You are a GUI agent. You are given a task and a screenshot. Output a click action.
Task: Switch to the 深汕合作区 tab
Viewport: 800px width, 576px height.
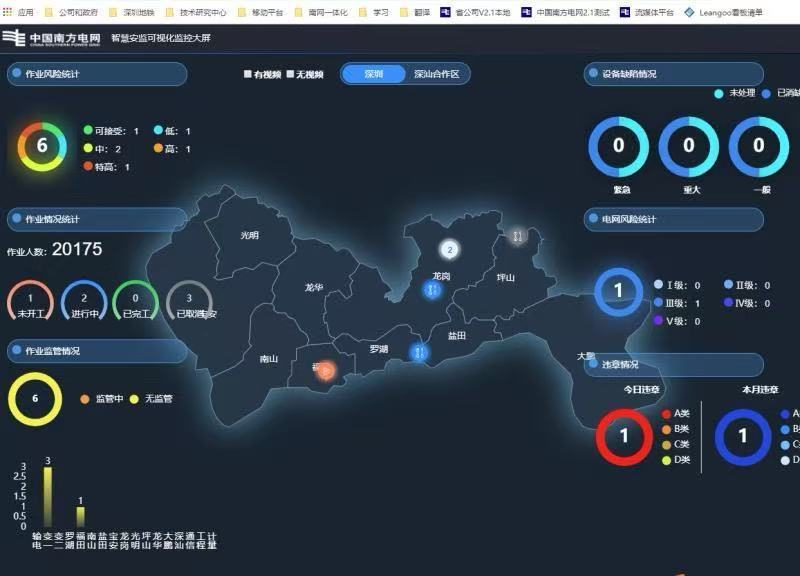[437, 74]
